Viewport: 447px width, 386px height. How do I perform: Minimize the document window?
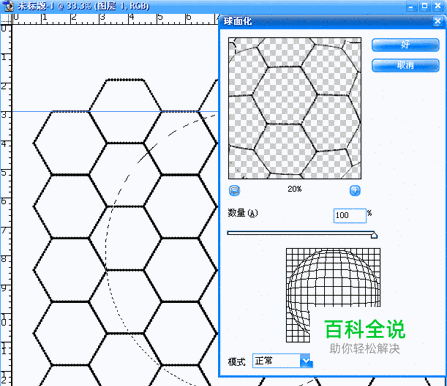click(x=411, y=6)
